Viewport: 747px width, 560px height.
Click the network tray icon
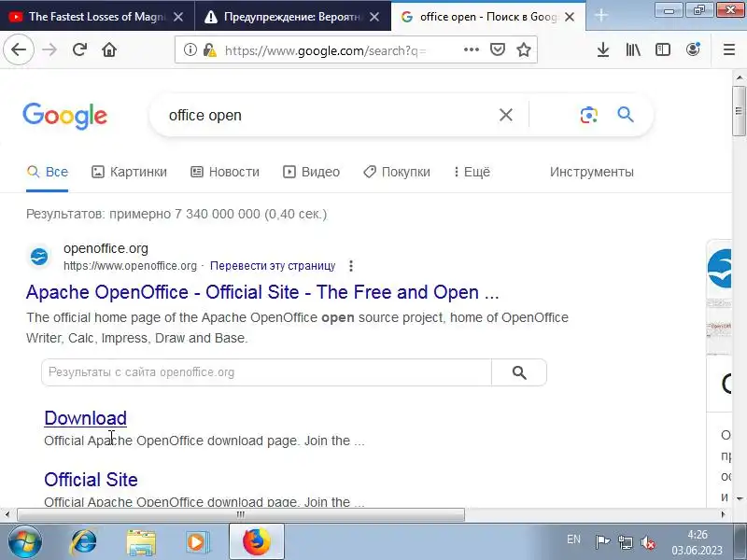point(625,542)
